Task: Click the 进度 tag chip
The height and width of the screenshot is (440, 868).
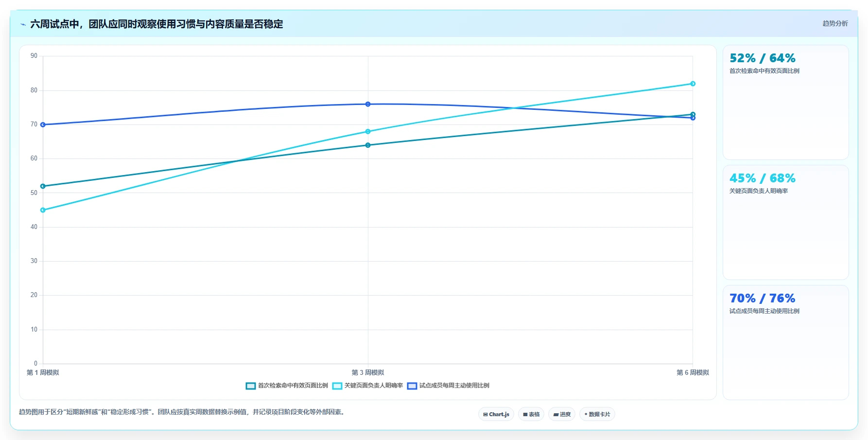Action: pos(562,414)
